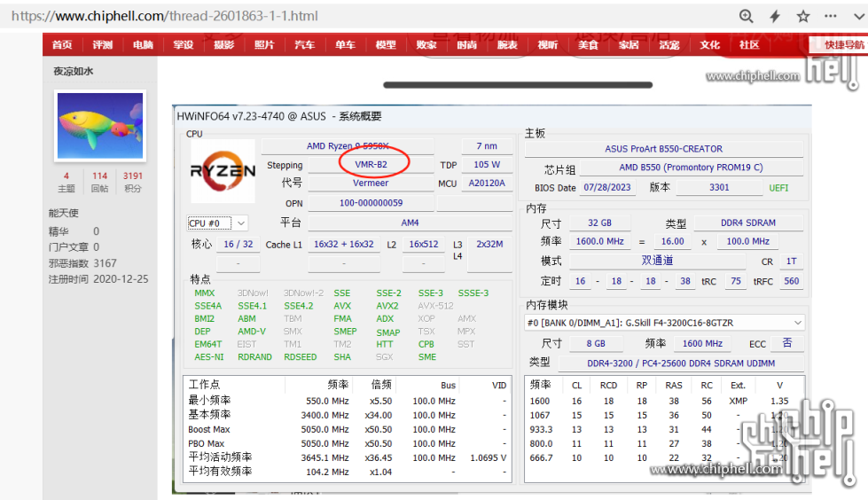The image size is (868, 500).
Task: Click the OPN value 100-000000059
Action: 371,203
